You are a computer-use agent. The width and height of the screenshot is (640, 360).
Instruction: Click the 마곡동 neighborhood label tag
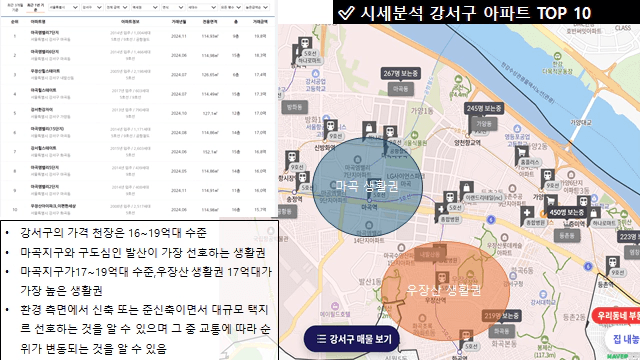point(401,89)
